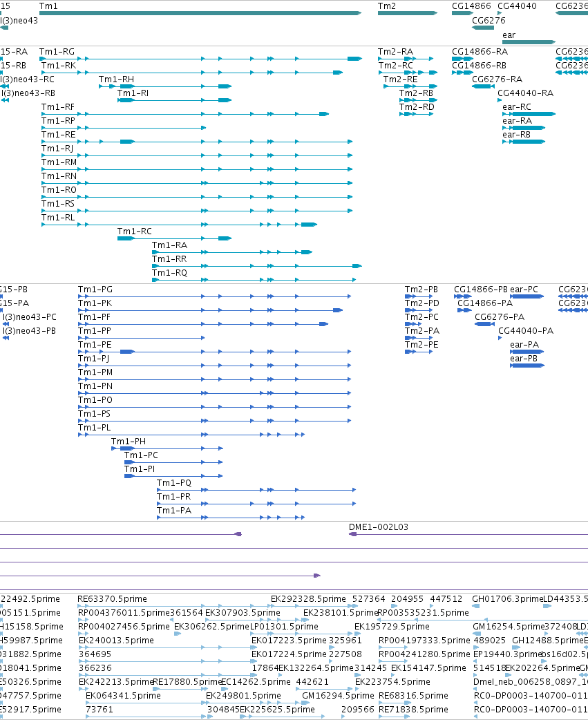This screenshot has height=720, width=588.
Task: Click EST LP01301.5prime label
Action: (284, 627)
